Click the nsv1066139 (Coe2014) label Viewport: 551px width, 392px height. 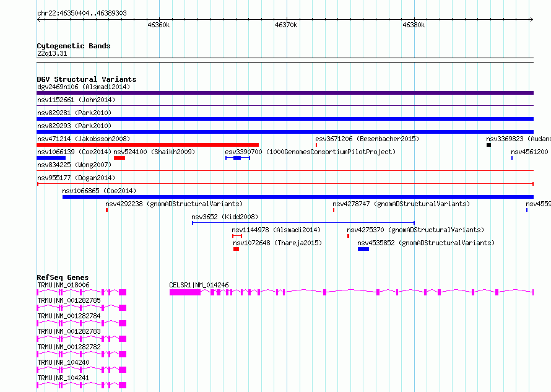[74, 152]
